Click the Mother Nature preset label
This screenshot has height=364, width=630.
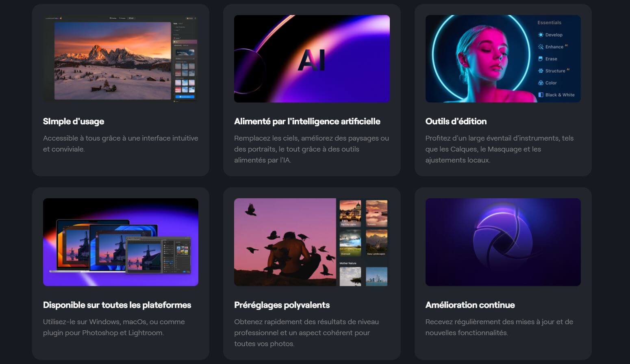point(348,263)
